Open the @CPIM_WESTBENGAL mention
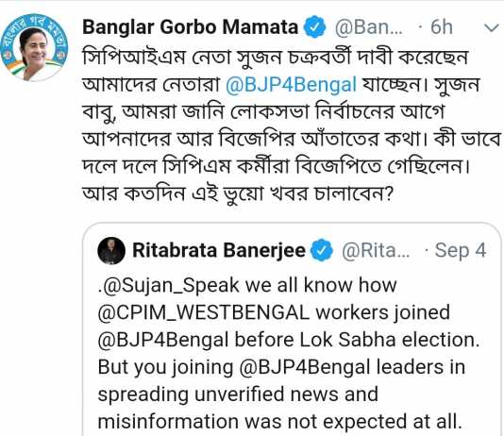 [204, 312]
